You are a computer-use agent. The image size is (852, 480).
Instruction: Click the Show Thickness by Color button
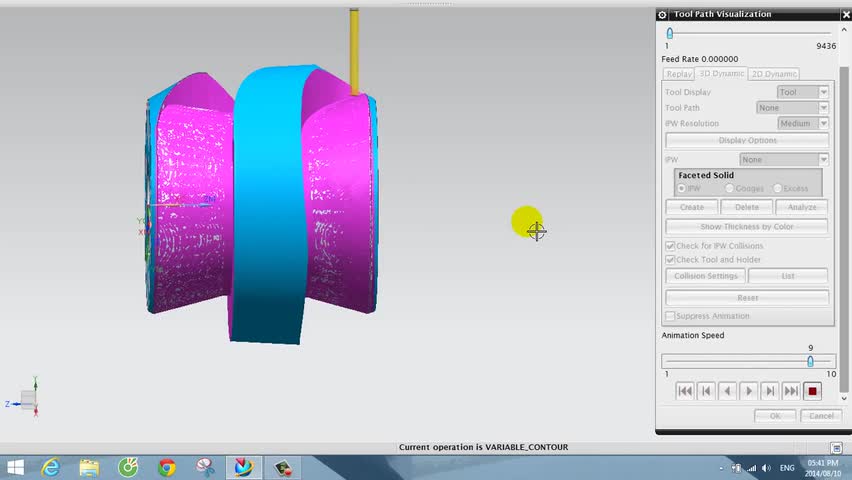[x=747, y=227]
